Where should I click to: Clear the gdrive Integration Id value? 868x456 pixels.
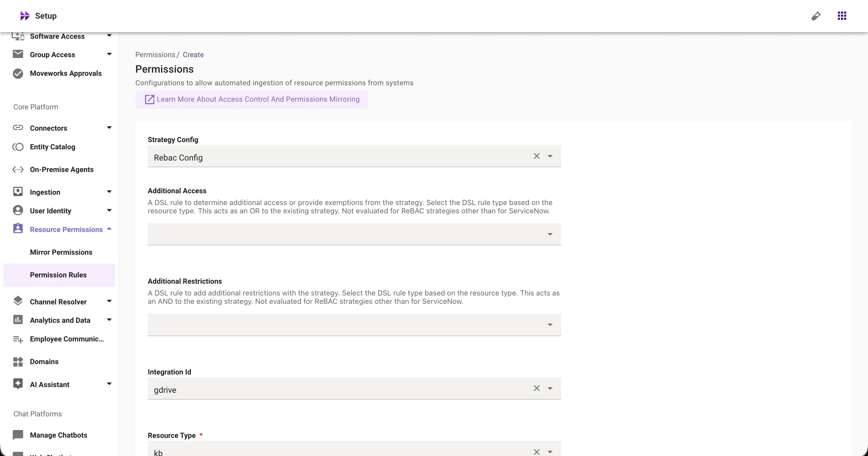536,388
